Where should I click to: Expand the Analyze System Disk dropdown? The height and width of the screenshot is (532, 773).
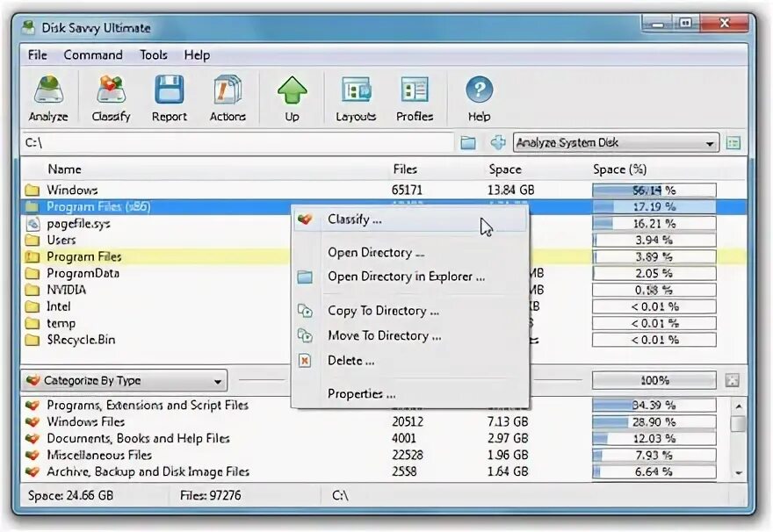click(710, 143)
